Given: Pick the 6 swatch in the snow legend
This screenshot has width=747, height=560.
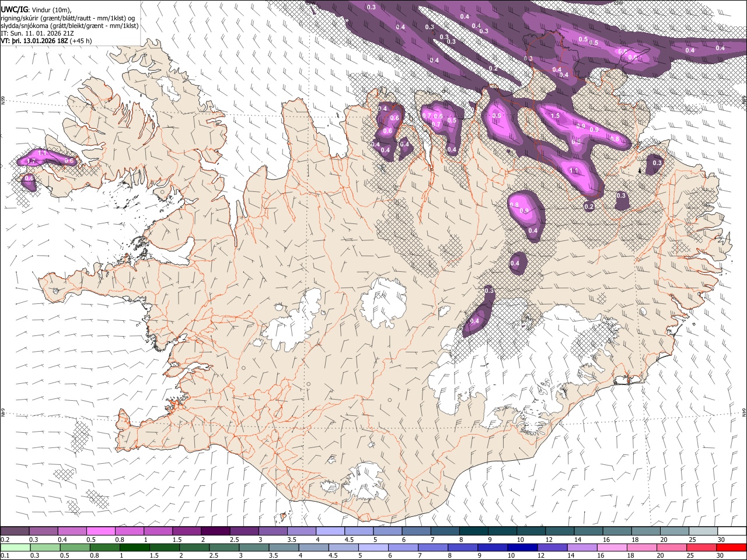Looking at the screenshot, I should [x=416, y=531].
